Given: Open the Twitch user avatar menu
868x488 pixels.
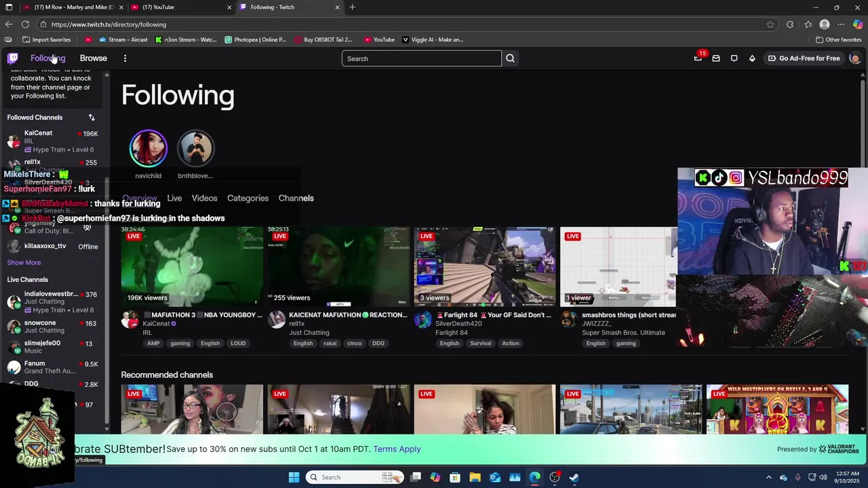Looking at the screenshot, I should [854, 58].
